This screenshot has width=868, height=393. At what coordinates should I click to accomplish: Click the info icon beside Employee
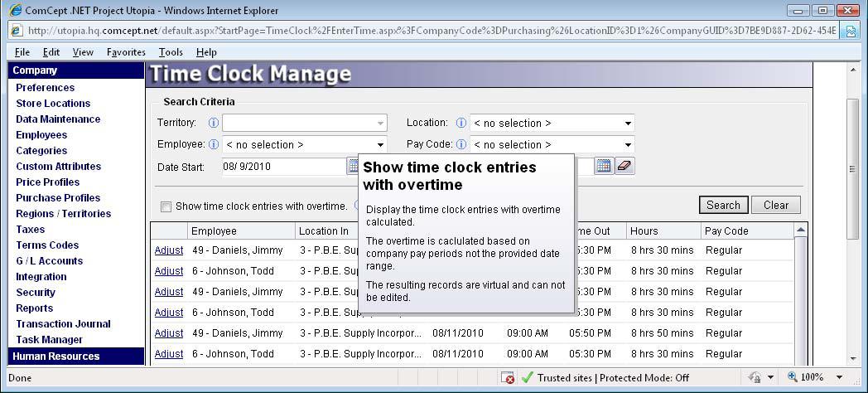(x=213, y=144)
